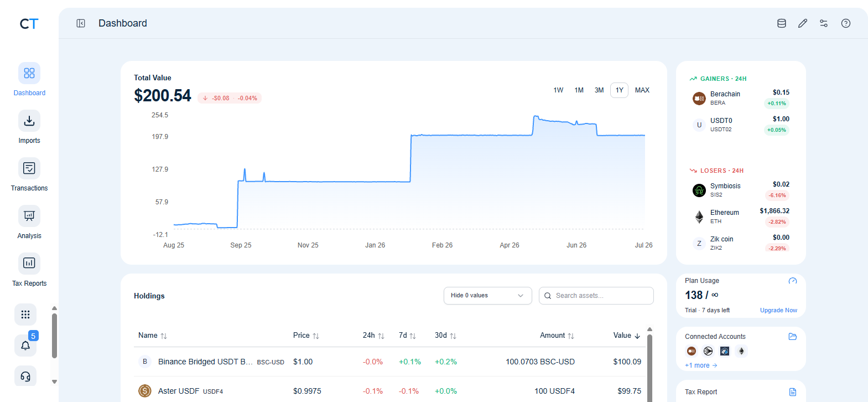
Task: Open notifications bell with badge 5
Action: tap(25, 345)
